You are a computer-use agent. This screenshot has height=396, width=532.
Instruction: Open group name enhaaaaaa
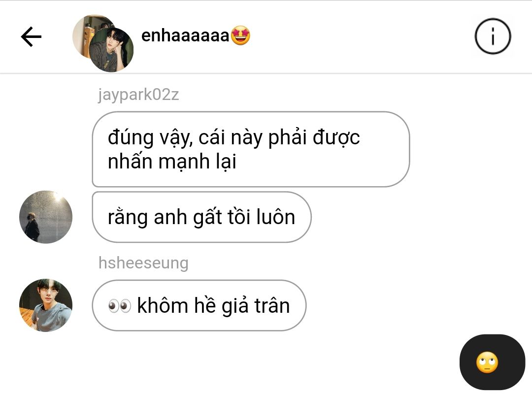[185, 35]
